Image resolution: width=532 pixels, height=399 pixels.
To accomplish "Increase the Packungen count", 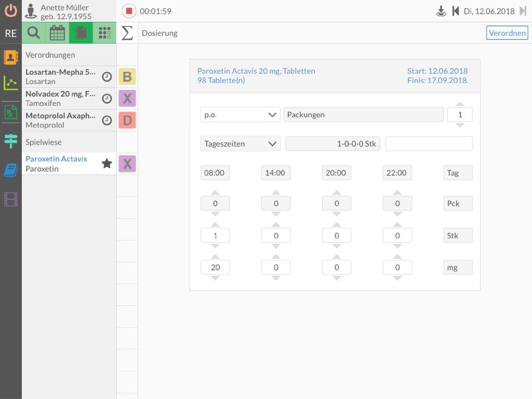I will [460, 103].
